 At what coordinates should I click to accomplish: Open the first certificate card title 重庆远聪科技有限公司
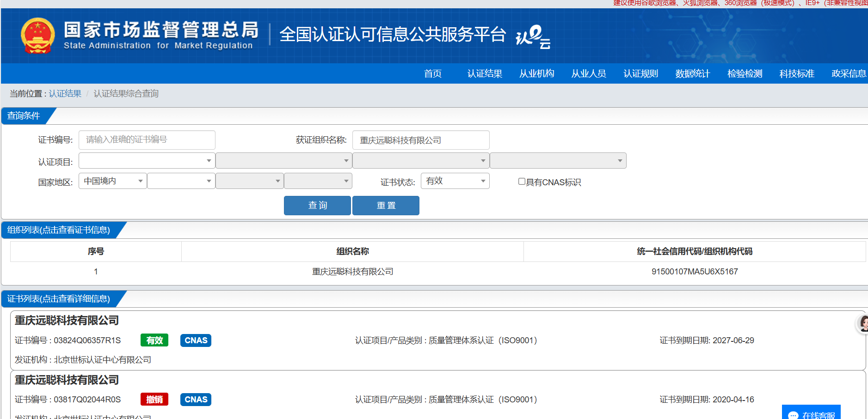tap(67, 321)
